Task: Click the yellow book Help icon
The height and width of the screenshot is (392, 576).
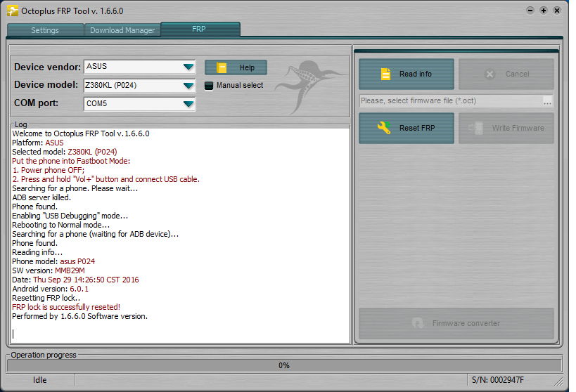Action: 222,67
